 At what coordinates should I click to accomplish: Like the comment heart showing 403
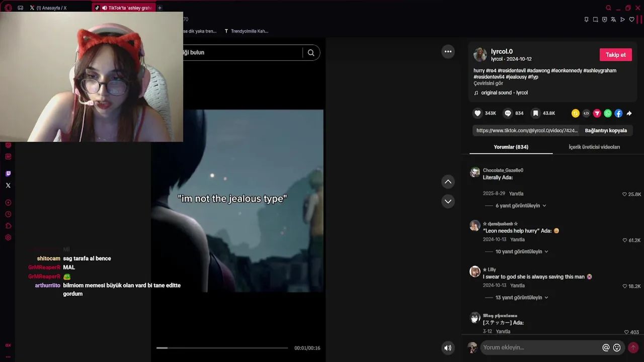[x=626, y=332]
